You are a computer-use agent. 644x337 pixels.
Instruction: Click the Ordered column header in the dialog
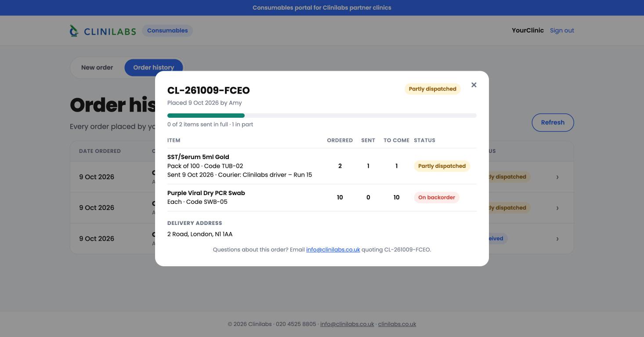(340, 141)
